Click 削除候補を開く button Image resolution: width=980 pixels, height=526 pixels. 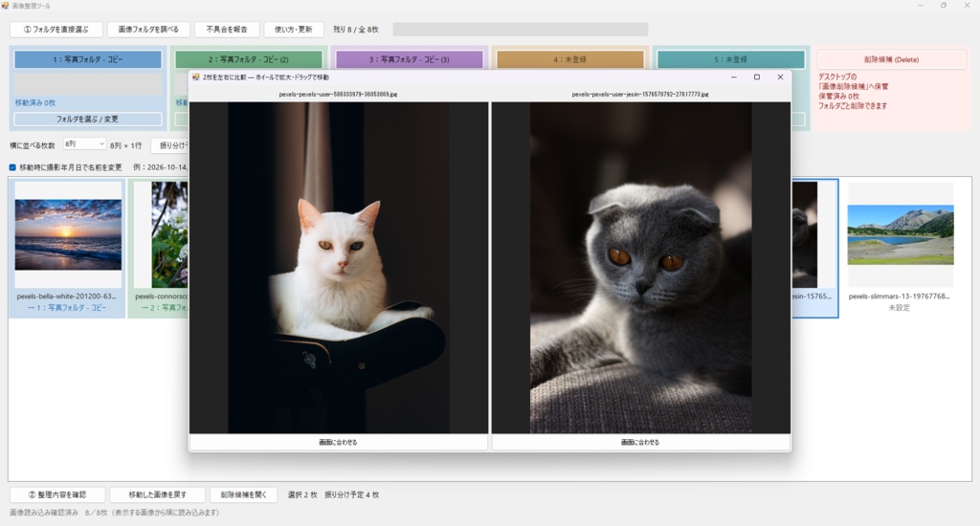244,494
